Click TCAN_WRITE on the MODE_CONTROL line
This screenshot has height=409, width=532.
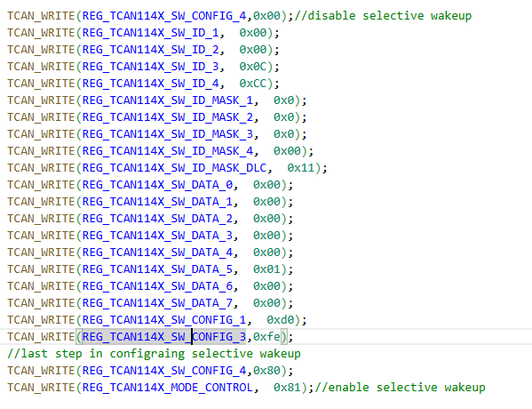click(41, 388)
